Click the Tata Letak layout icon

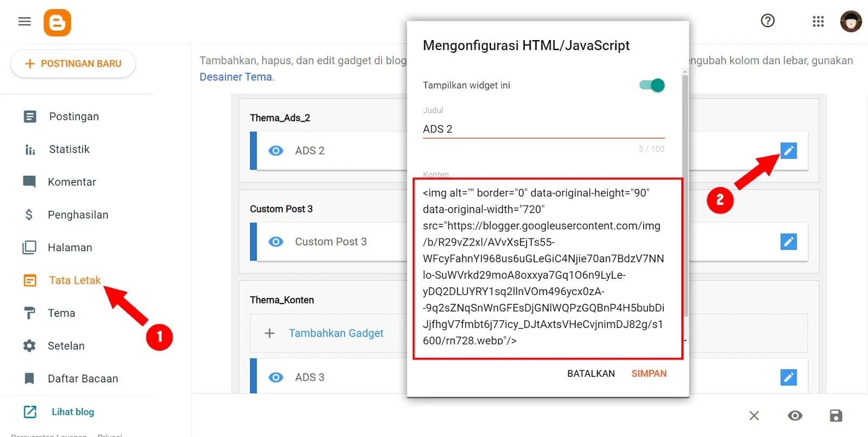pyautogui.click(x=30, y=280)
